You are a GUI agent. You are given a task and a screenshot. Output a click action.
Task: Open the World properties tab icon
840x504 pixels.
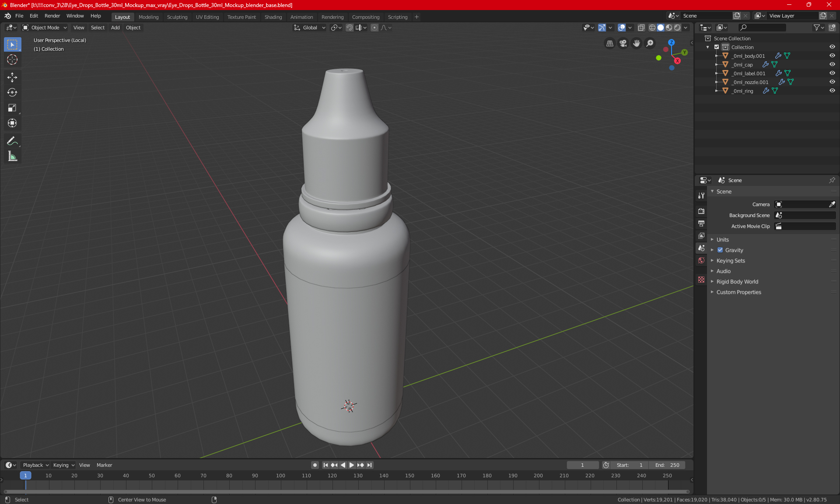click(701, 260)
